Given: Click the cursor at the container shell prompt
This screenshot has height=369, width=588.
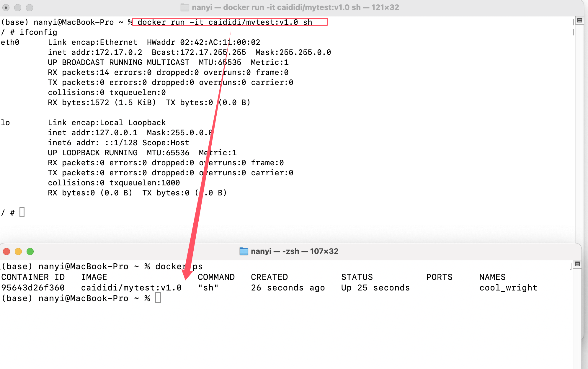Looking at the screenshot, I should (x=22, y=212).
